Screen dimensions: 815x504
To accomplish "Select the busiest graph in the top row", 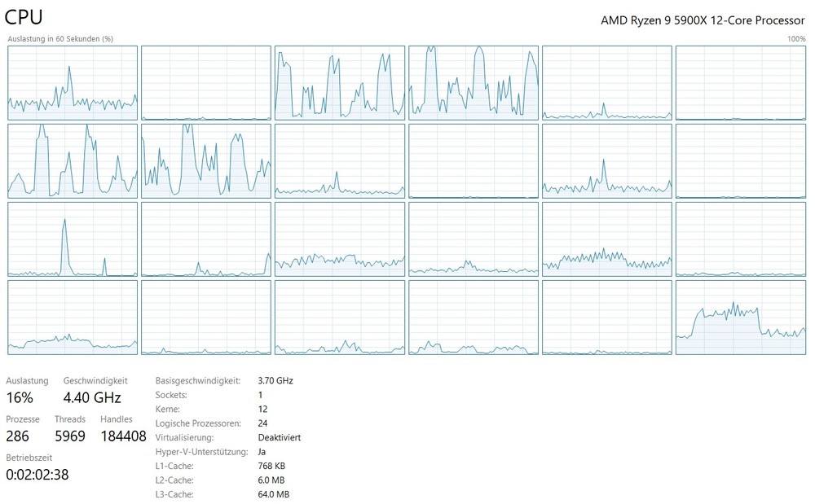I will click(473, 81).
